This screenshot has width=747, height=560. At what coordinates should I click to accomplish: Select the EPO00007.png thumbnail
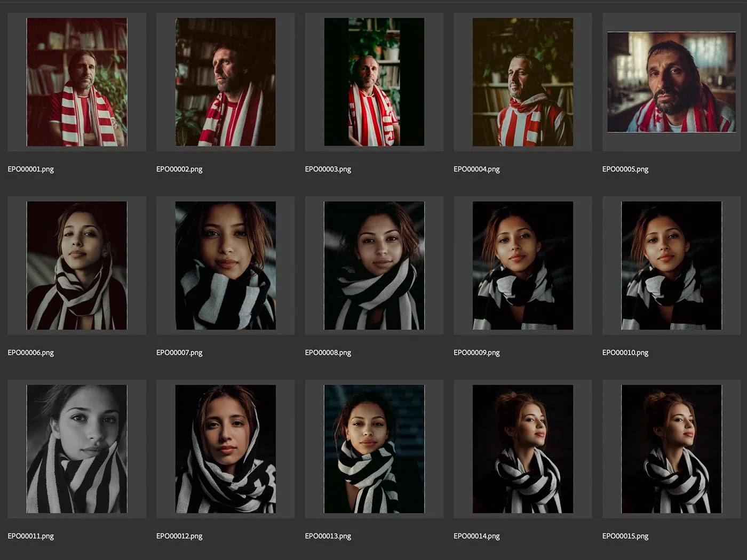click(226, 266)
